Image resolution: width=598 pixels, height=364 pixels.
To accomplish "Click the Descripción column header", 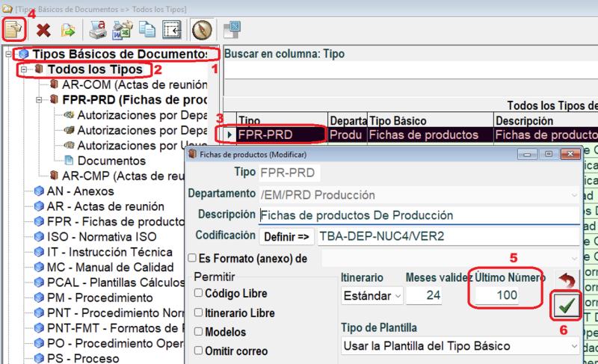I will [523, 121].
